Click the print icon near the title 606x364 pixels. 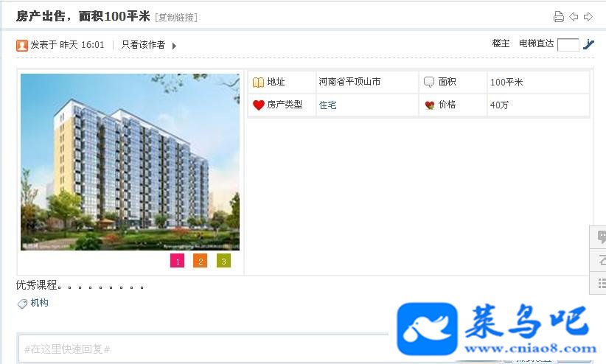(x=559, y=17)
